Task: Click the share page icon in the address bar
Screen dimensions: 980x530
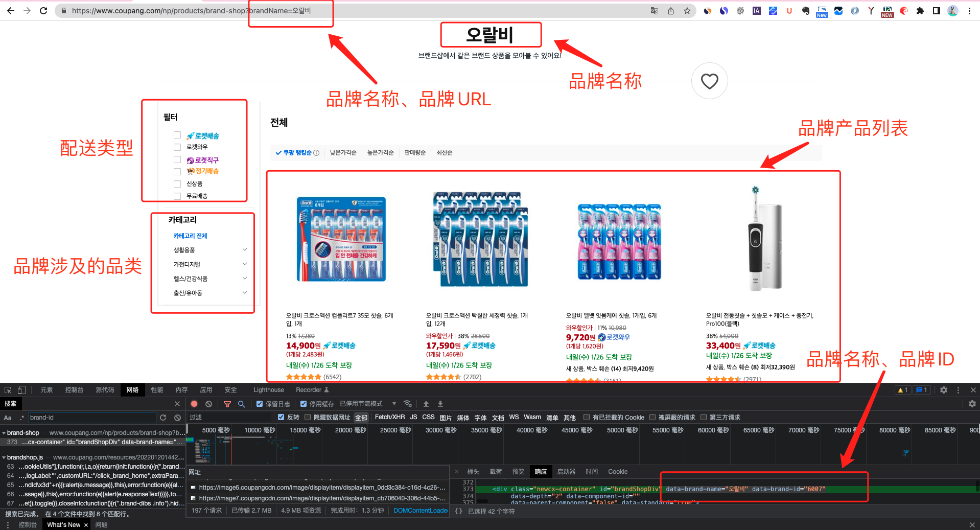Action: (671, 11)
